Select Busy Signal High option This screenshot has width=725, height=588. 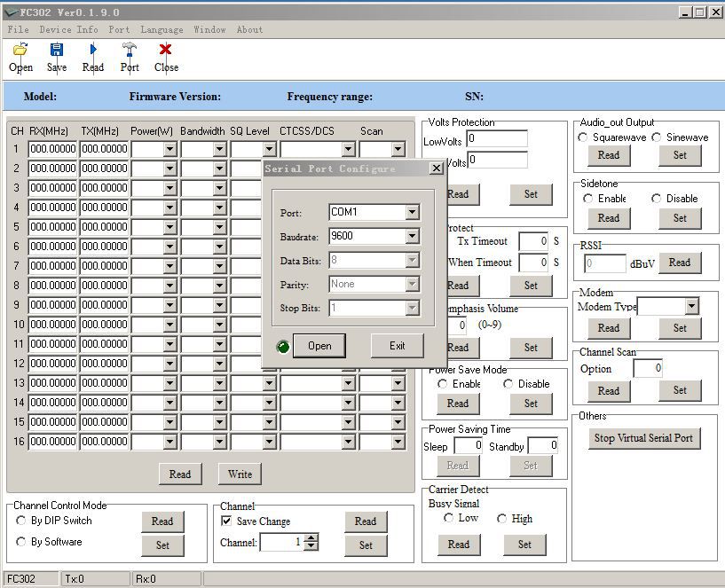(501, 519)
